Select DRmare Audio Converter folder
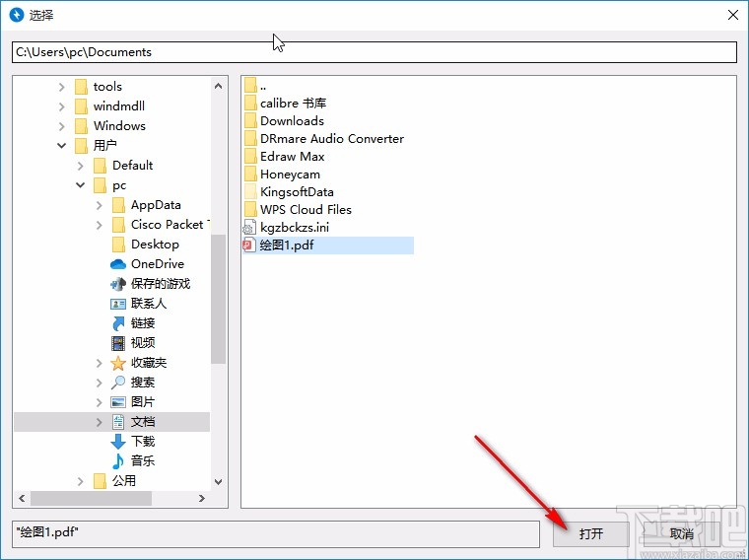Image resolution: width=749 pixels, height=560 pixels. coord(332,139)
